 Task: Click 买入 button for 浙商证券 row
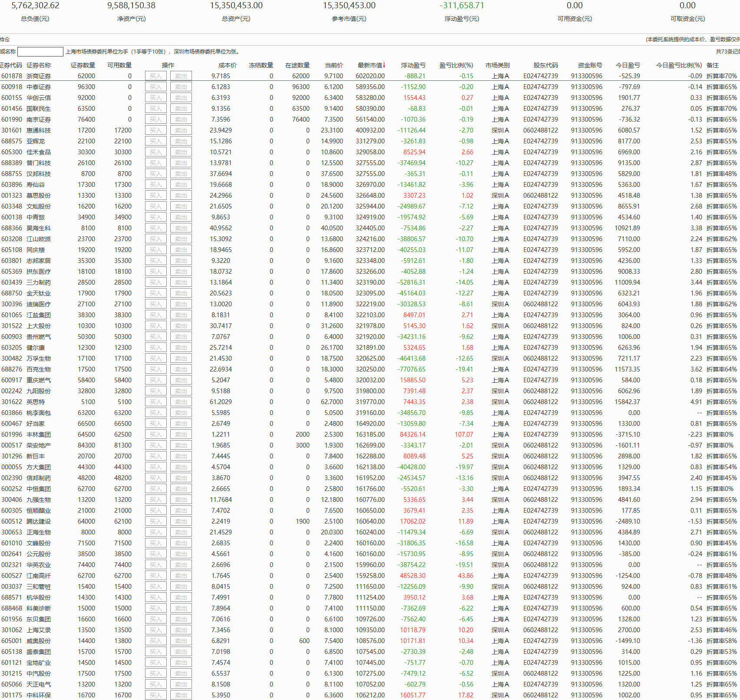click(155, 76)
